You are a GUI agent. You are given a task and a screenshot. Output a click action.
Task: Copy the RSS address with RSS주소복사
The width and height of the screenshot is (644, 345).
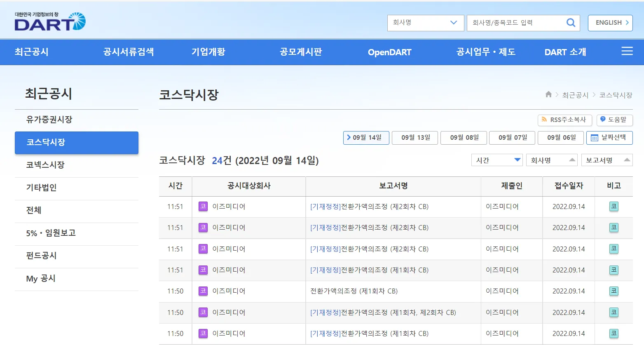(x=565, y=120)
